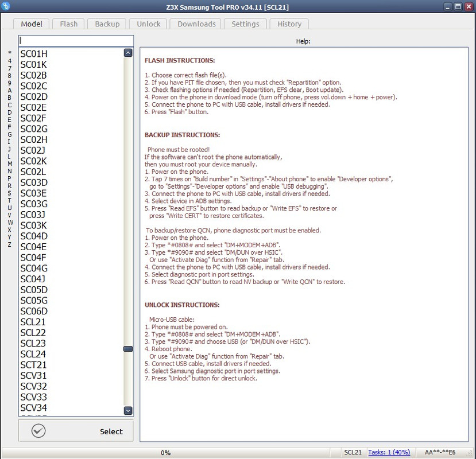Select model SC02K

[71, 161]
